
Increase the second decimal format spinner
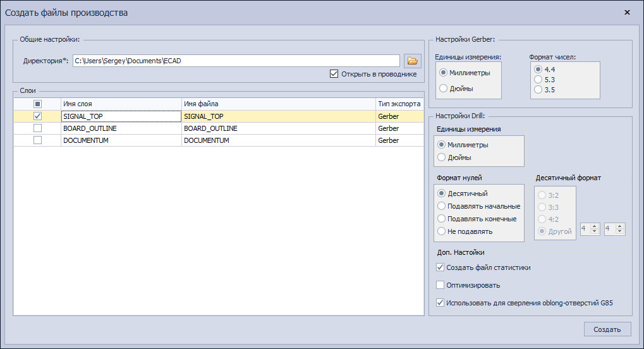tap(620, 226)
